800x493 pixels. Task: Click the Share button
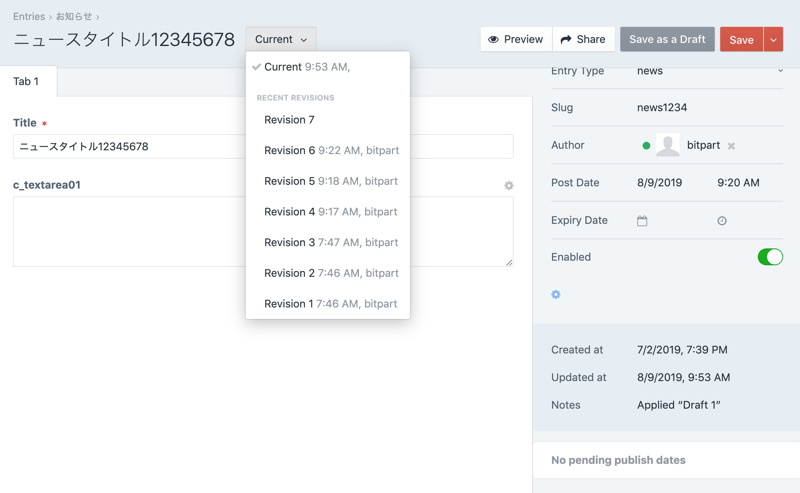(x=583, y=39)
